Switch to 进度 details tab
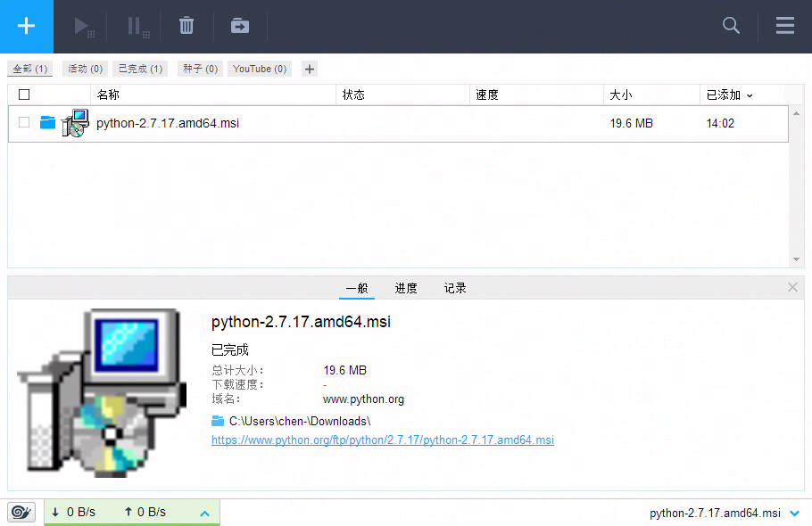The width and height of the screenshot is (812, 526). click(406, 288)
